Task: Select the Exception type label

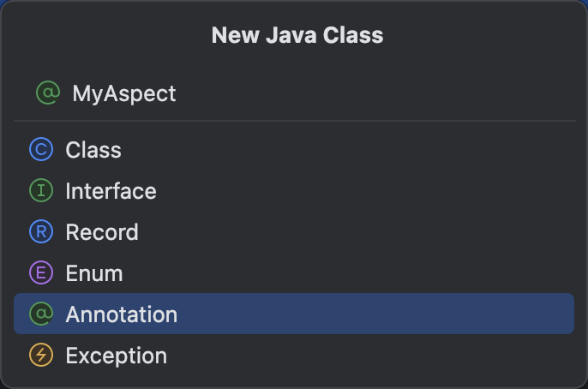Action: click(117, 356)
